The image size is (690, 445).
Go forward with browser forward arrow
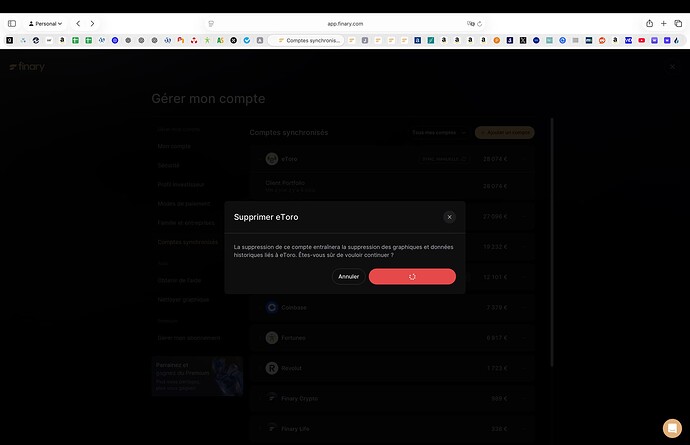tap(92, 24)
